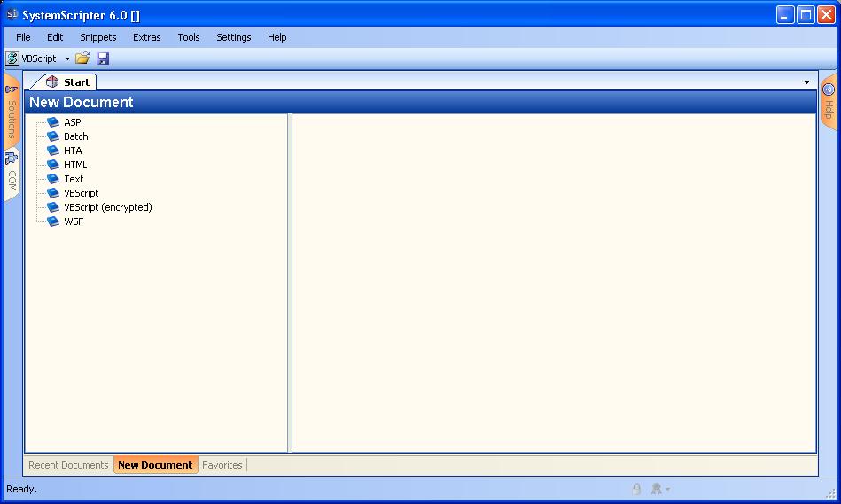This screenshot has width=841, height=504.
Task: Expand the Solutions side panel
Action: click(12, 112)
